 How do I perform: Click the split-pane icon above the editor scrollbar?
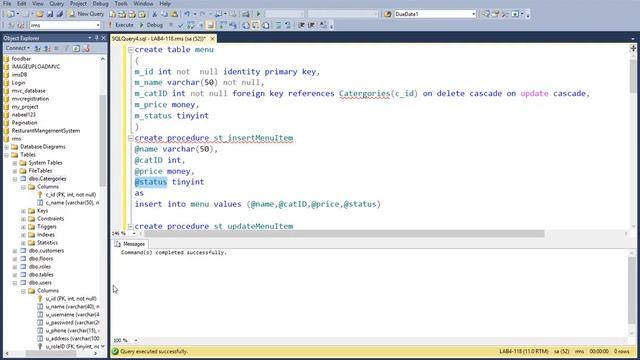click(633, 48)
